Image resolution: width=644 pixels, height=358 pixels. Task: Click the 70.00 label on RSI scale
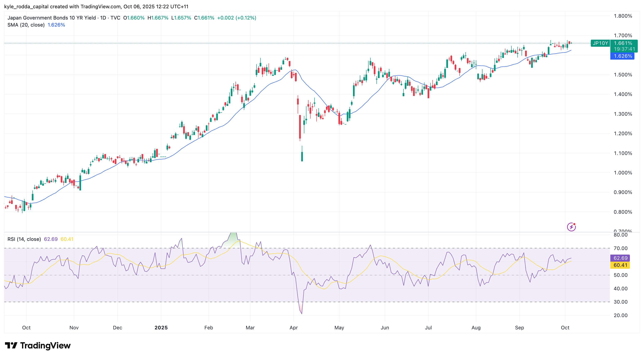pyautogui.click(x=620, y=248)
